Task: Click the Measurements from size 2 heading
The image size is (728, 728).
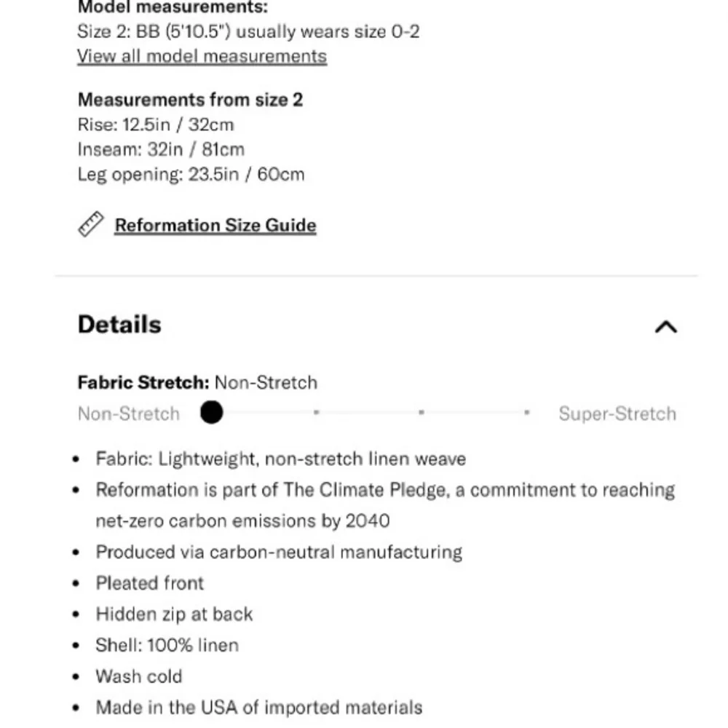Action: [190, 100]
